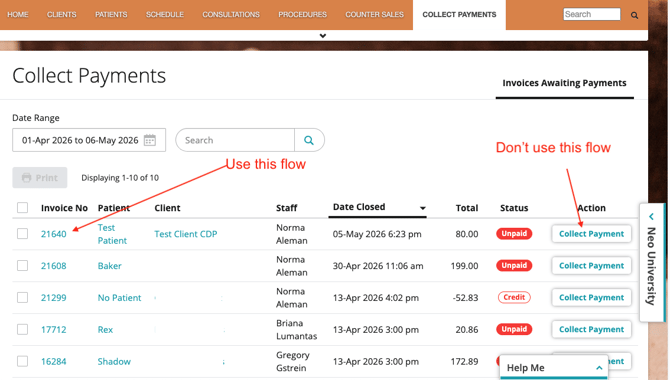
Task: Toggle the select-all header checkbox
Action: click(23, 208)
